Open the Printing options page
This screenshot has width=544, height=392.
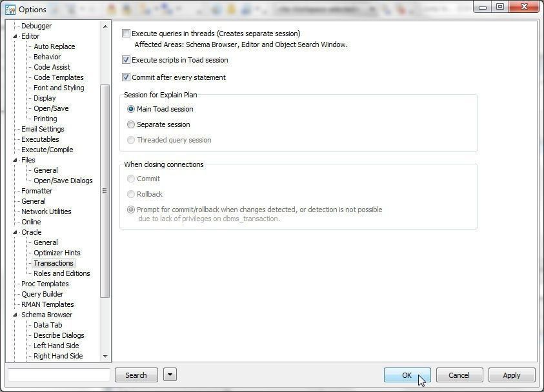point(45,119)
